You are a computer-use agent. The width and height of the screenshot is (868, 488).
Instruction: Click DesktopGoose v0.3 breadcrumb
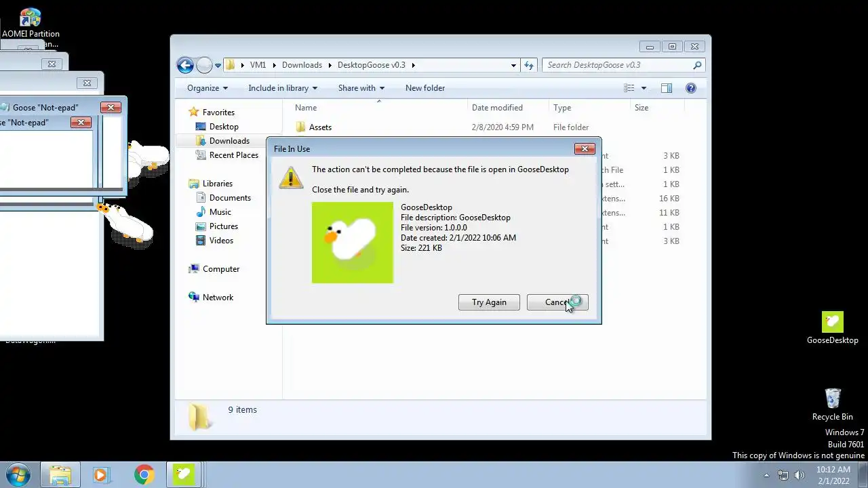click(372, 65)
